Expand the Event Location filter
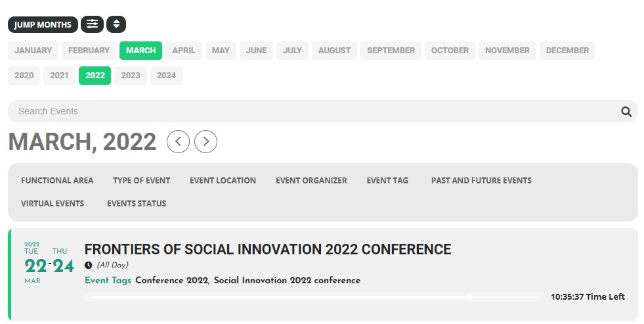Screen dimensions: 644x324 coord(223,181)
